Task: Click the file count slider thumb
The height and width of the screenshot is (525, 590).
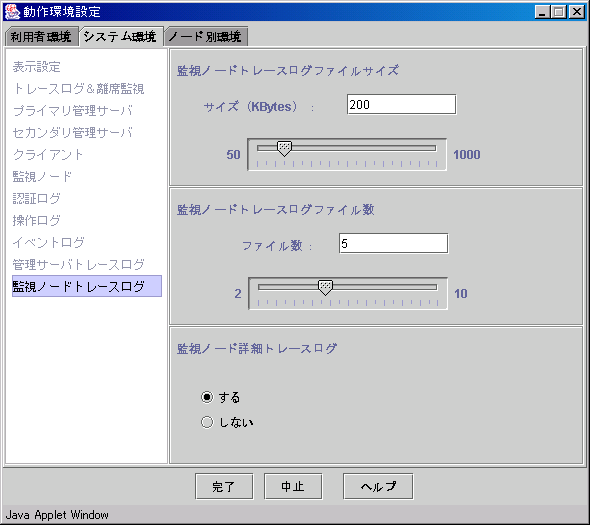Action: click(325, 288)
